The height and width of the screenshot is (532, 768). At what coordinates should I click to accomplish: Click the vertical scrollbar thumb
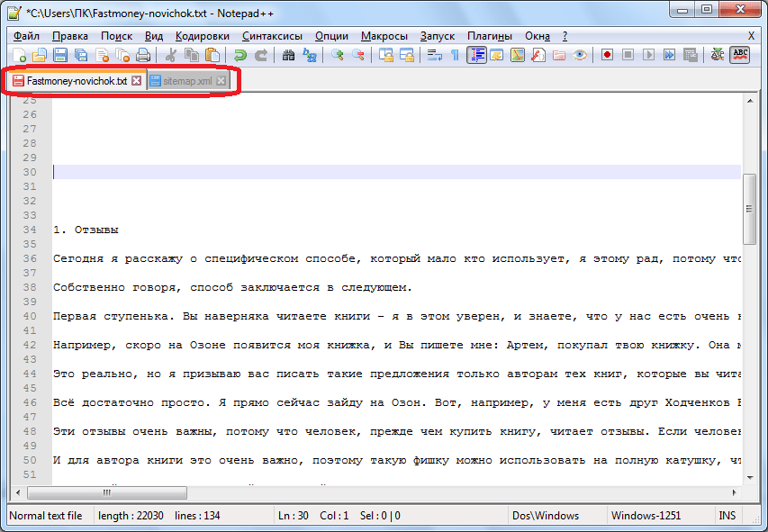point(749,209)
